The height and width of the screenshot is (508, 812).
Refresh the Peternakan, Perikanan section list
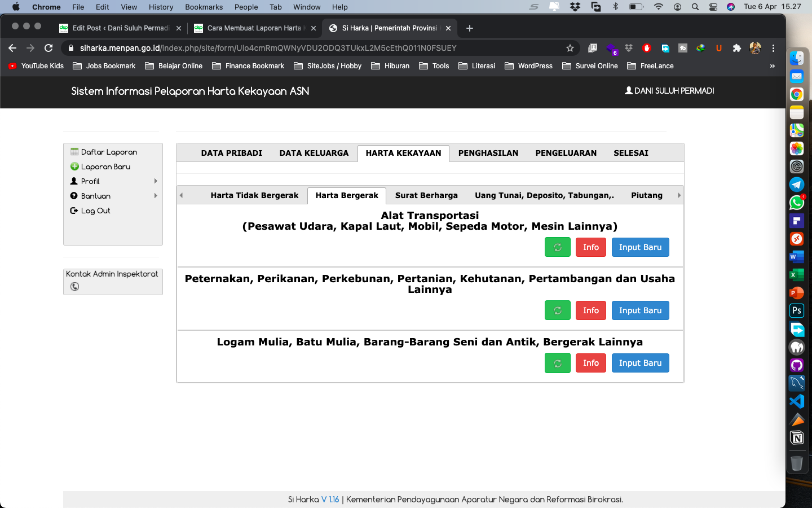(x=557, y=310)
